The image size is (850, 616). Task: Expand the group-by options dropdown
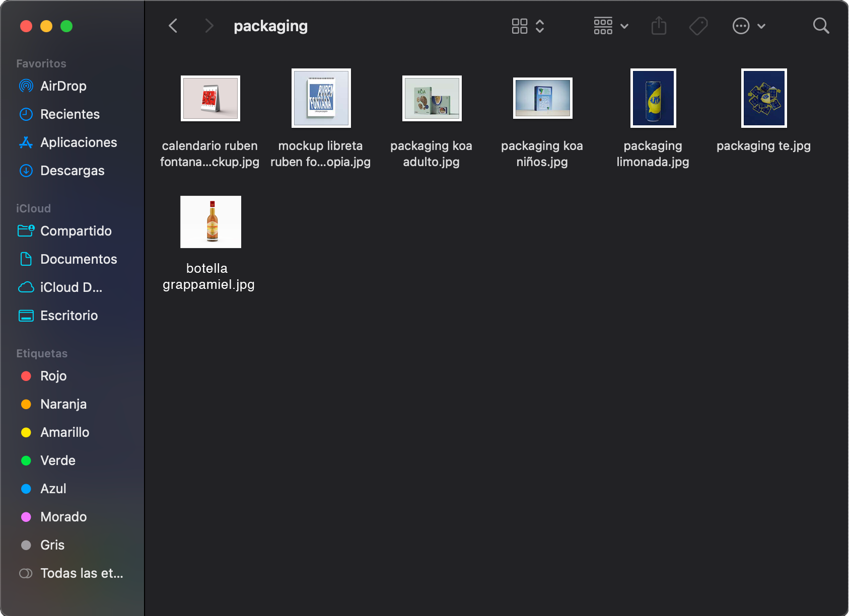pyautogui.click(x=611, y=26)
